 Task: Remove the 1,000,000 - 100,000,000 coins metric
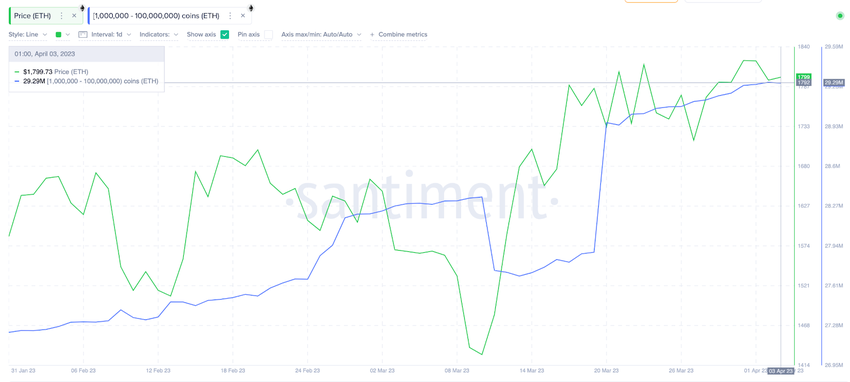coord(242,16)
